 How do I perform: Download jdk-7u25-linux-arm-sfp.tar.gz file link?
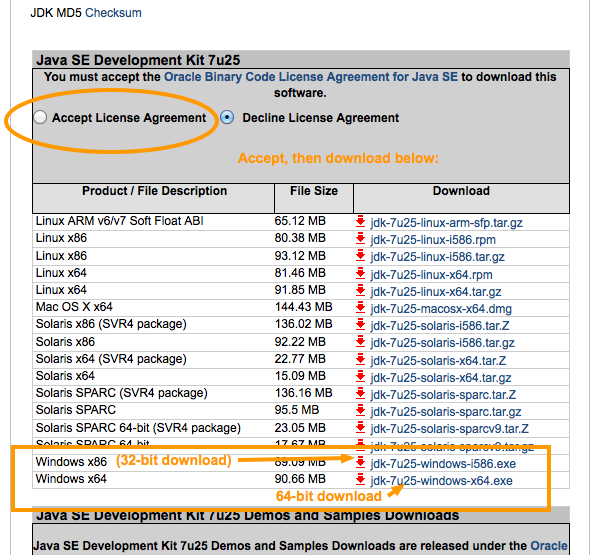[x=447, y=223]
